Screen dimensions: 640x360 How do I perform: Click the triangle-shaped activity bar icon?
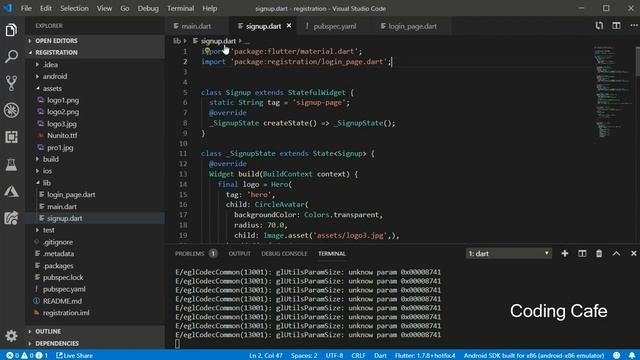pos(11,191)
